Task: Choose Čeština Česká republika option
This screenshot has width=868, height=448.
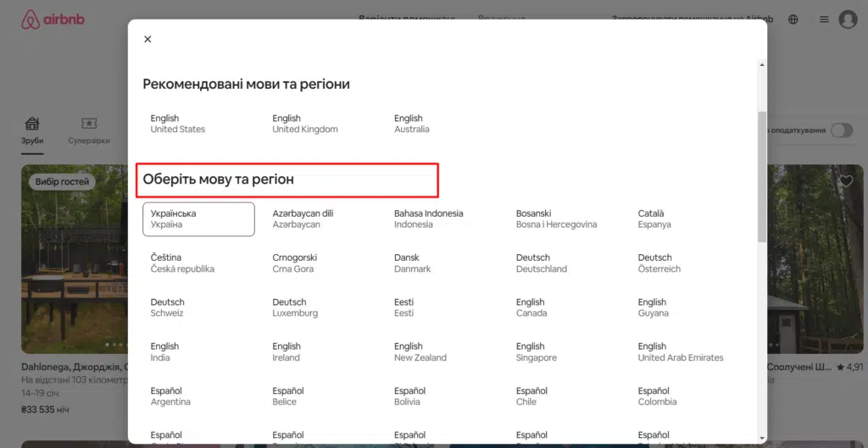Action: point(182,263)
